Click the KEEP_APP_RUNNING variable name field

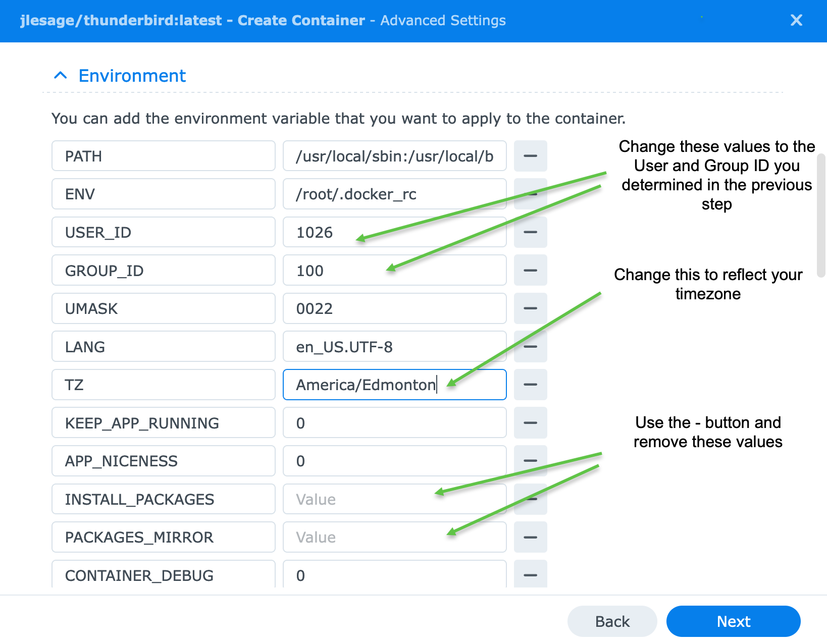click(164, 423)
